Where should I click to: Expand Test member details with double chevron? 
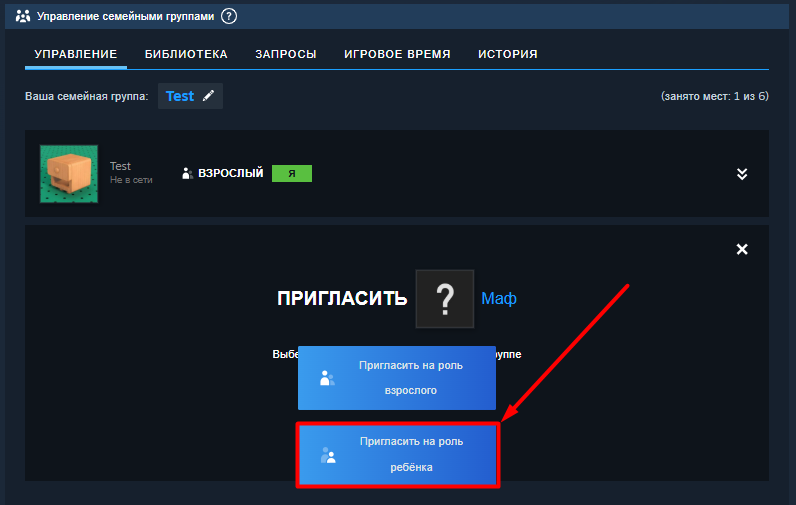(742, 173)
